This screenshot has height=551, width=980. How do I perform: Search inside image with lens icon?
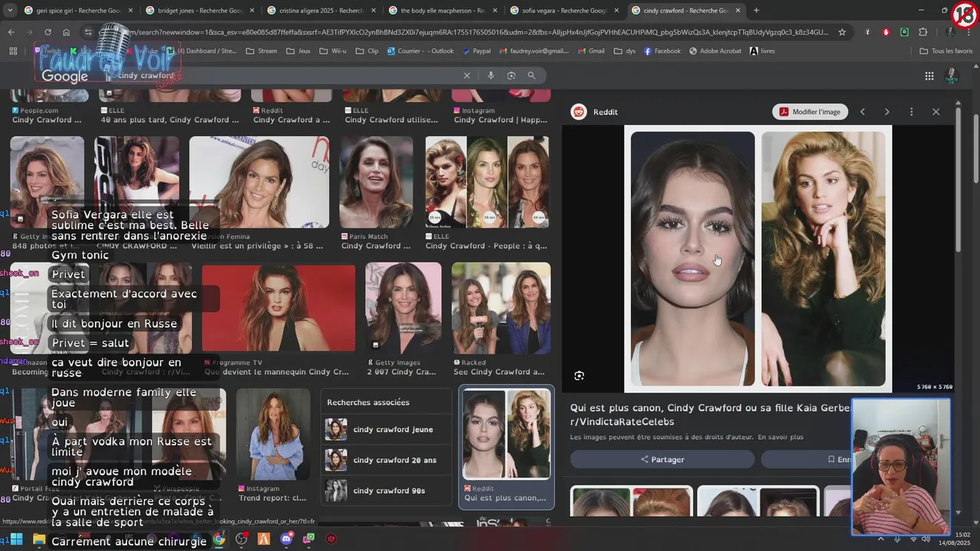[580, 376]
